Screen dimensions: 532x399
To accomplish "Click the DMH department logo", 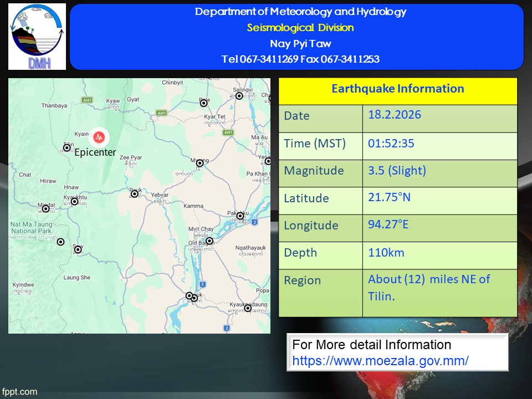I will 37,37.
